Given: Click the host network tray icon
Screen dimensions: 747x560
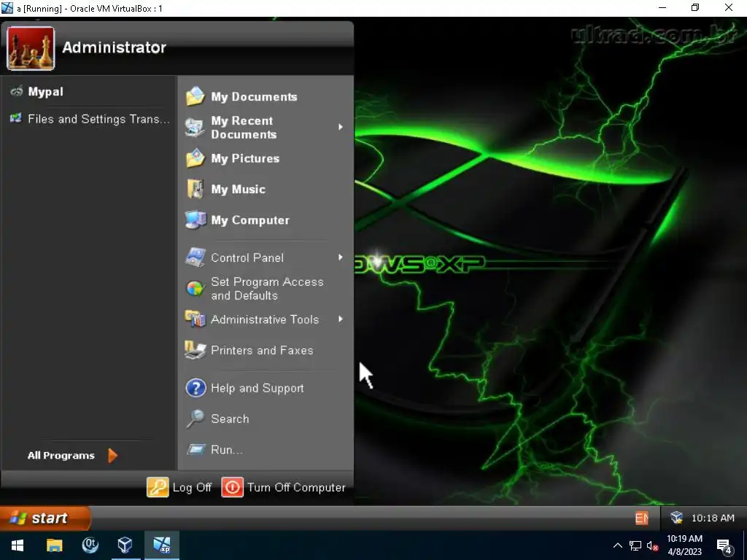Looking at the screenshot, I should (635, 545).
